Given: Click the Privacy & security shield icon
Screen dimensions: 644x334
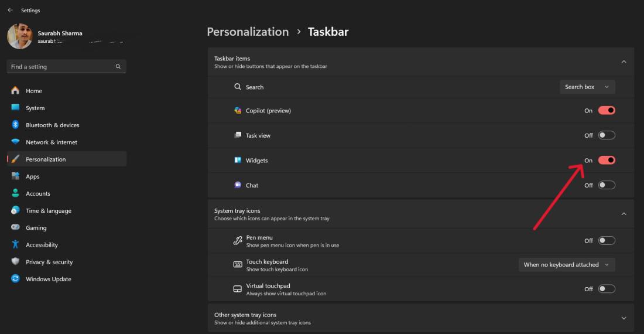Looking at the screenshot, I should point(15,262).
